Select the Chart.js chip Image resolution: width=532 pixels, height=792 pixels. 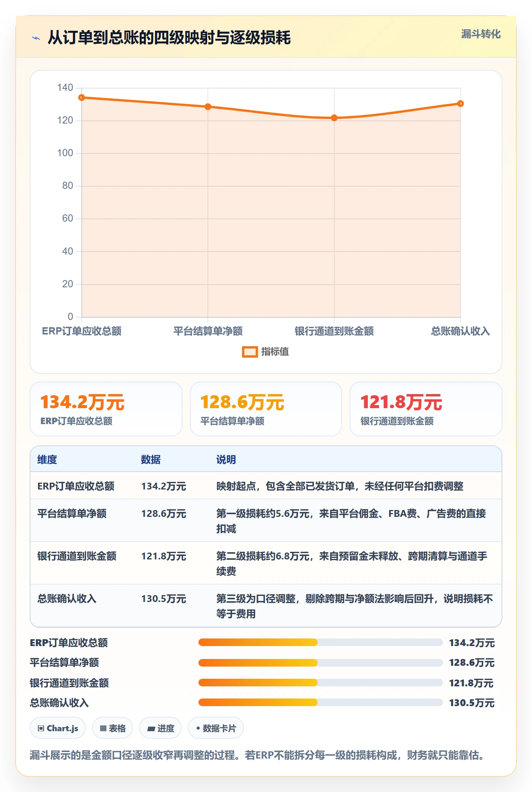pyautogui.click(x=58, y=728)
